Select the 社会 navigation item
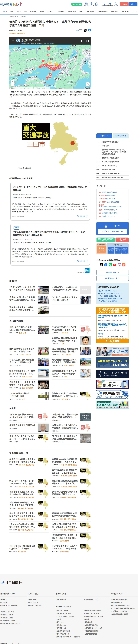 tap(25, 11)
